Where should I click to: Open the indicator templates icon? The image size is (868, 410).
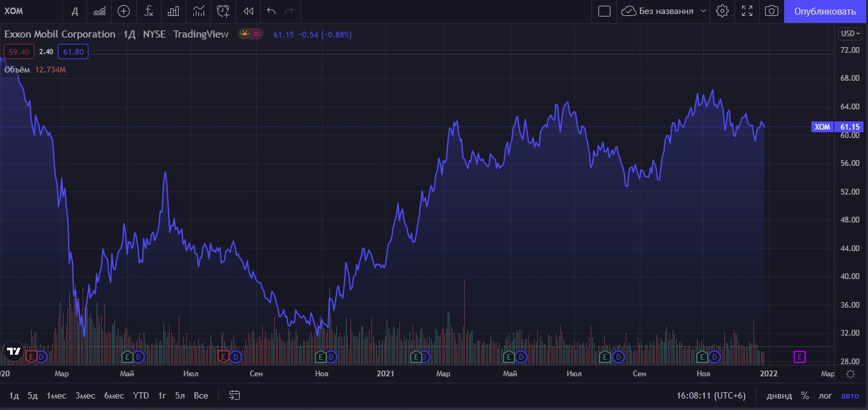198,11
